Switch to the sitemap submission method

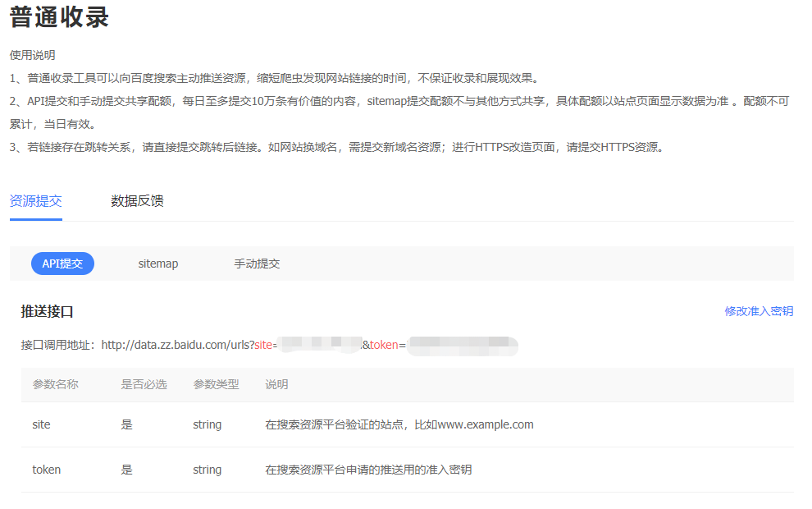pyautogui.click(x=157, y=264)
